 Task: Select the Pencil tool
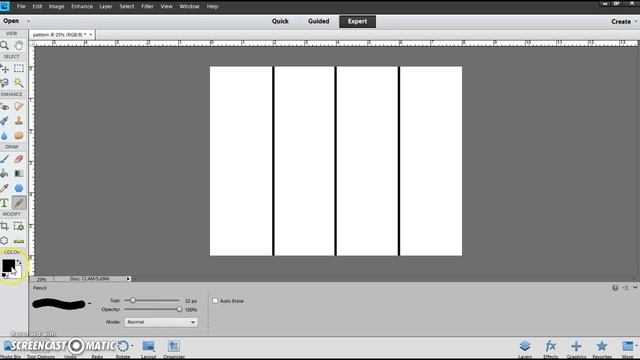click(x=19, y=203)
